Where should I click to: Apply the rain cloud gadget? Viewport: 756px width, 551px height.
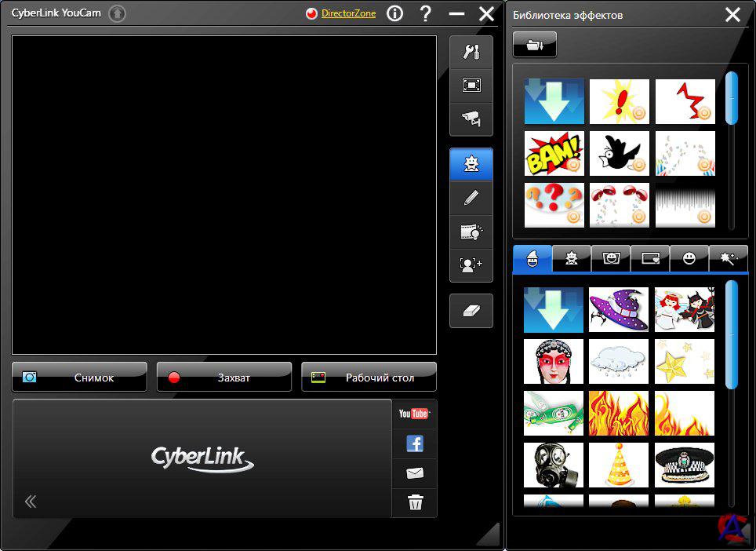tap(619, 361)
